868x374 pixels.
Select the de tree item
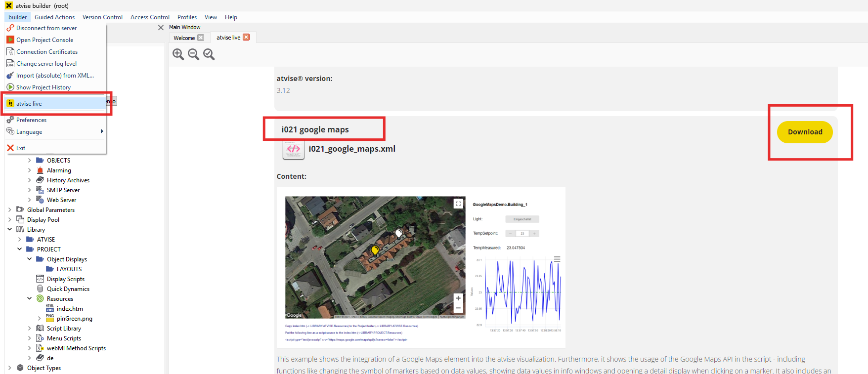[x=50, y=358]
